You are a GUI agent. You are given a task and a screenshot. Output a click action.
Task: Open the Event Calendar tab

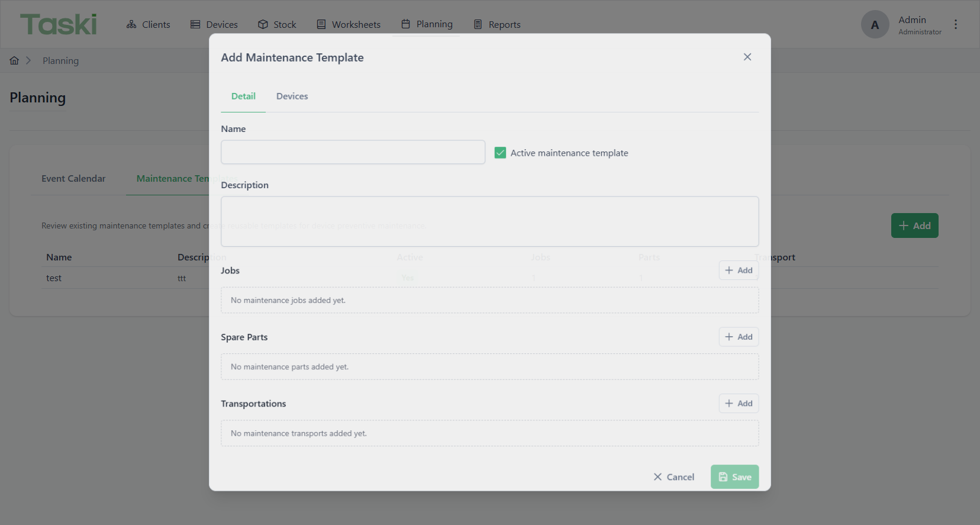pyautogui.click(x=73, y=178)
